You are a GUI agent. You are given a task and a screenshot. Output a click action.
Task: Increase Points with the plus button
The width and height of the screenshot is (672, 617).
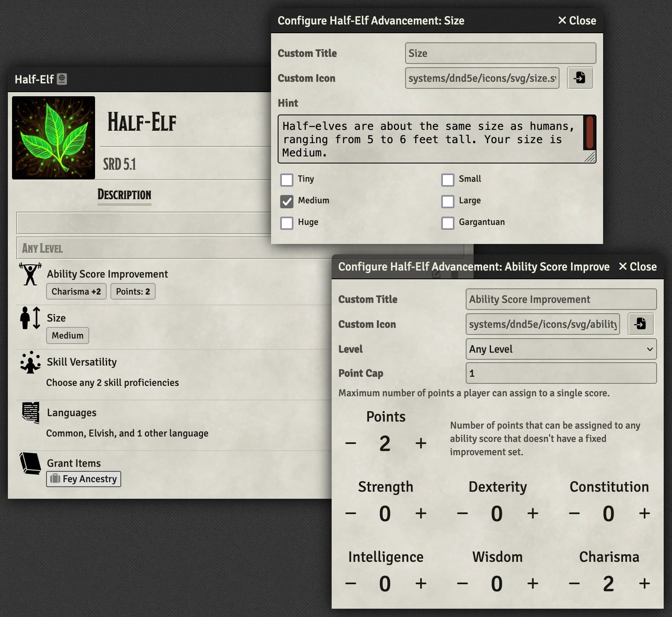(x=421, y=443)
